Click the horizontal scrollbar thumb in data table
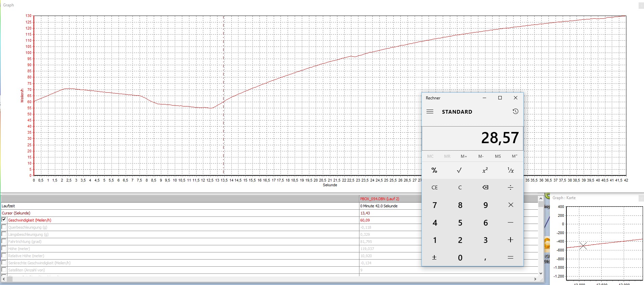644x285 pixels. click(9, 279)
